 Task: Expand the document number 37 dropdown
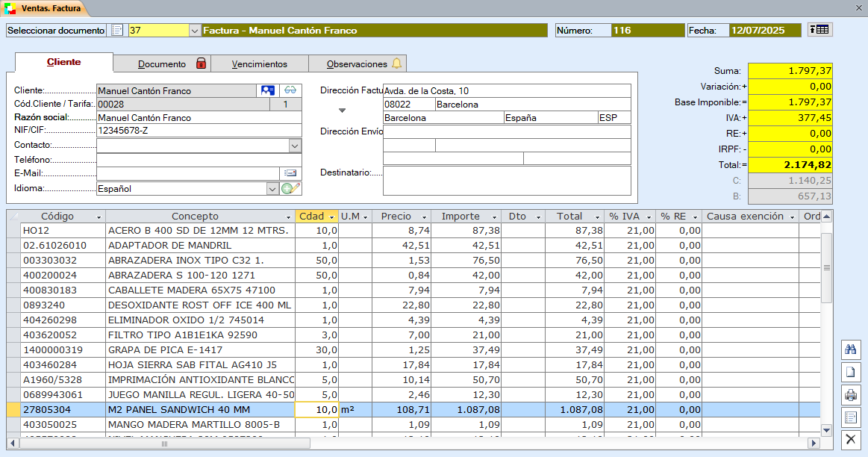195,31
